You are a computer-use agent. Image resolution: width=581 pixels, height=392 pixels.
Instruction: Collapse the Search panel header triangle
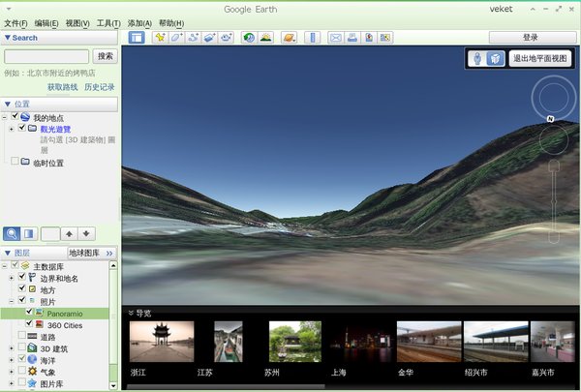pyautogui.click(x=8, y=38)
